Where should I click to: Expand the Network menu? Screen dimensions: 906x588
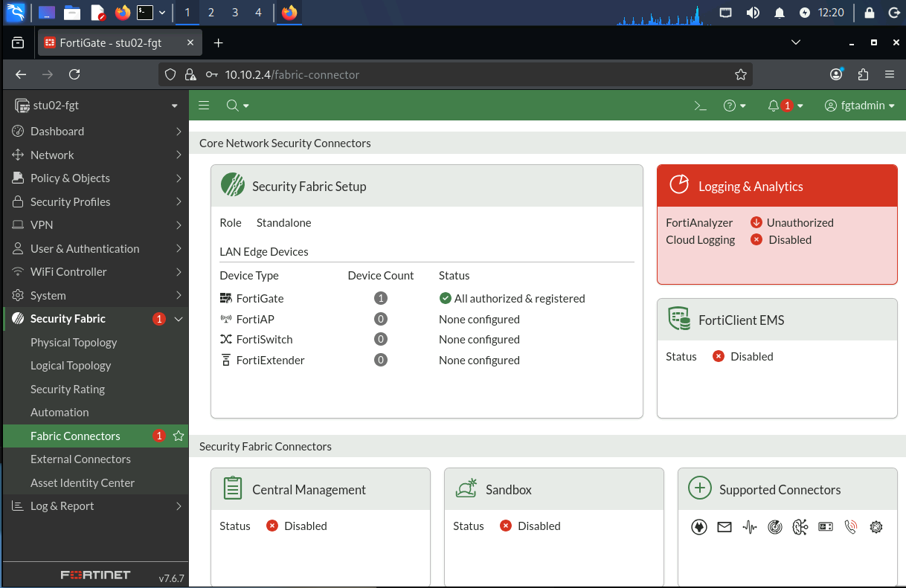(x=94, y=155)
